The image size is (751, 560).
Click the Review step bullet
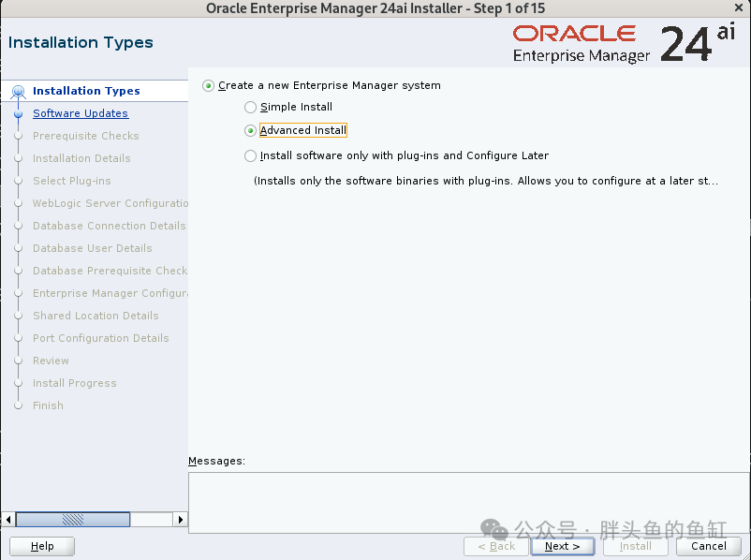click(x=18, y=361)
